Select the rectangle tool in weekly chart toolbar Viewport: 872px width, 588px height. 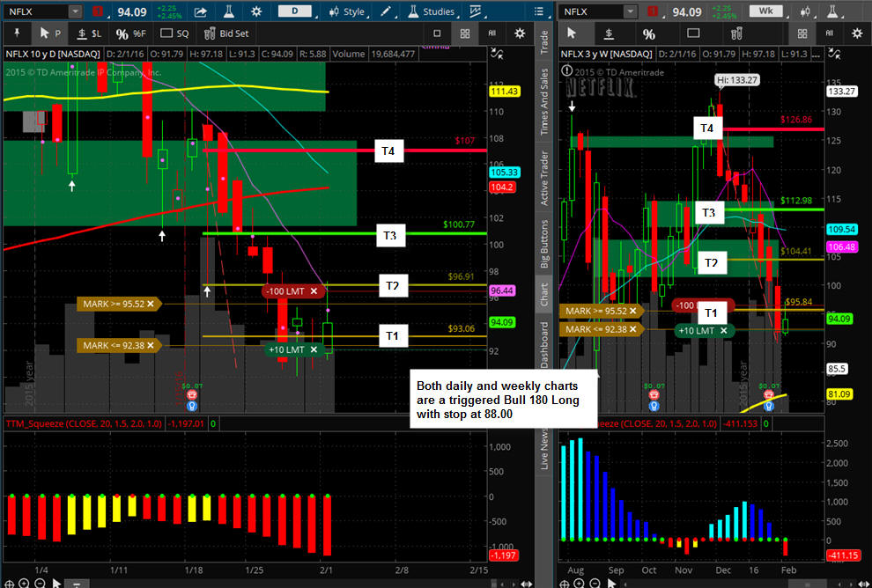[693, 33]
